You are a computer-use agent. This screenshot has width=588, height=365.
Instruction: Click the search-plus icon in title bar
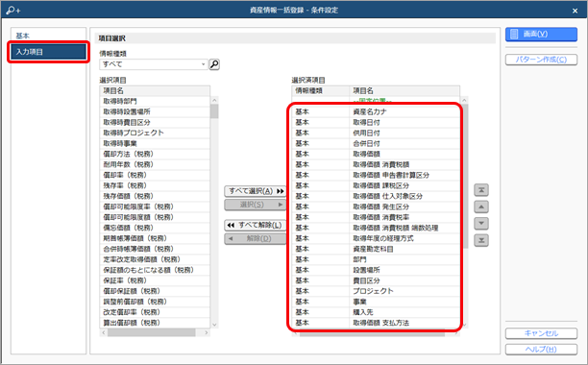tap(13, 11)
